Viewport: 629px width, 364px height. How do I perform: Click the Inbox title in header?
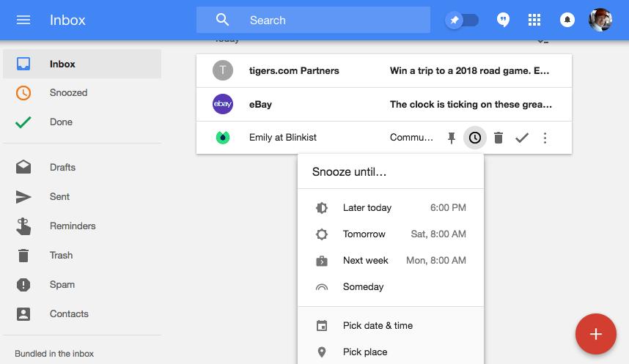[67, 20]
